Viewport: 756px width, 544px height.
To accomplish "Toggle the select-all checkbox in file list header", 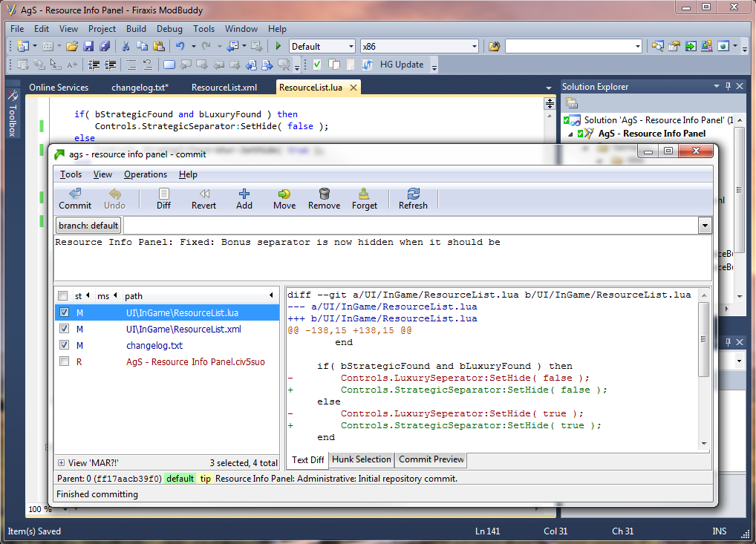I will click(x=62, y=296).
